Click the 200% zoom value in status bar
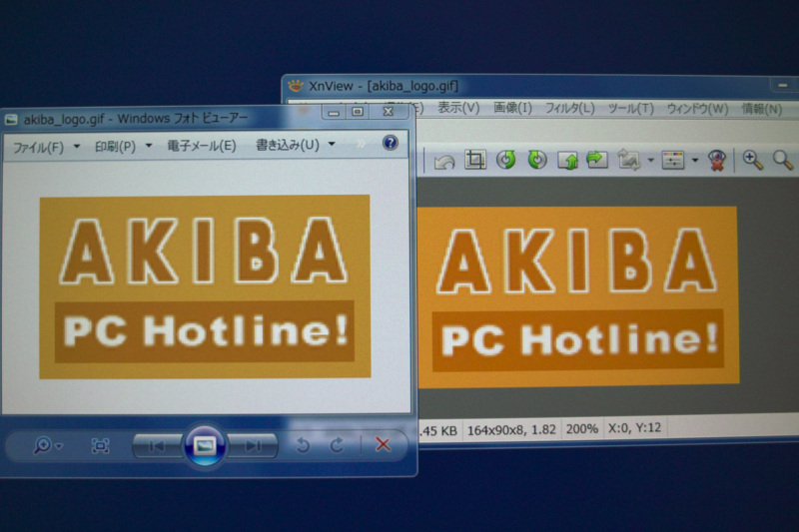This screenshot has height=532, width=799. point(582,429)
